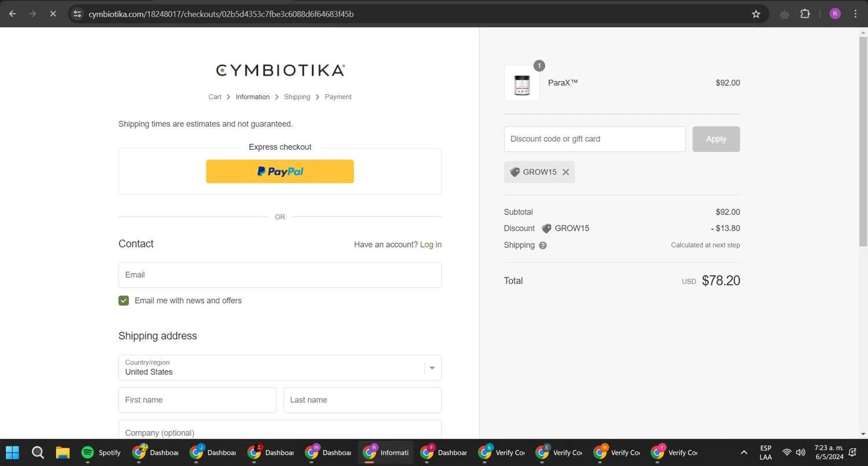Focus the Discount code or gift card field

click(x=595, y=139)
